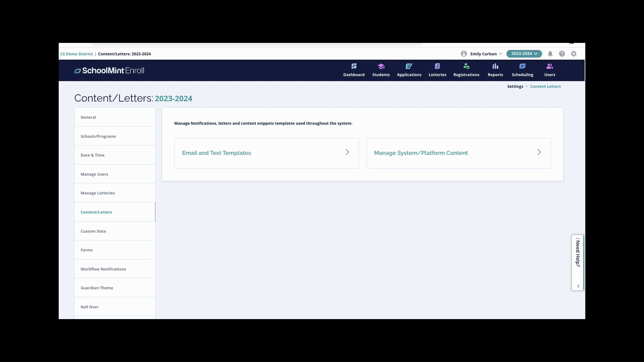This screenshot has width=644, height=362.
Task: Select Manage Users in the sidebar
Action: [115, 174]
